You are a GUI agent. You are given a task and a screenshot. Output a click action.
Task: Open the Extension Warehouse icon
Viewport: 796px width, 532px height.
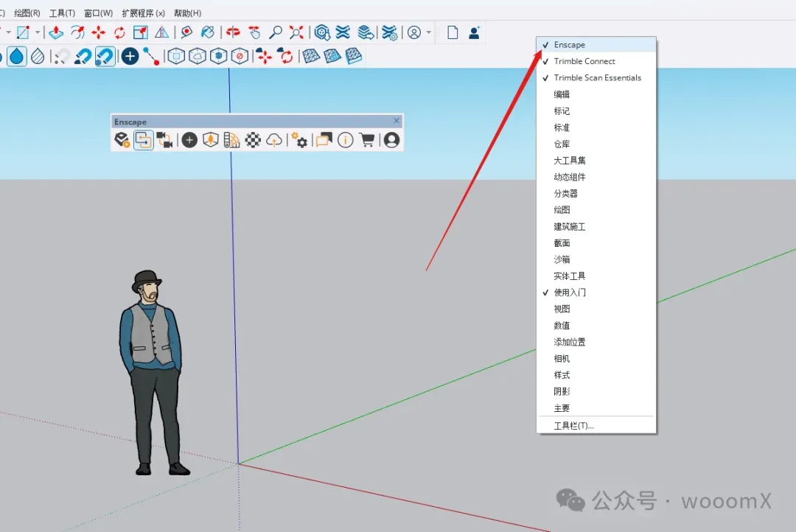(343, 32)
